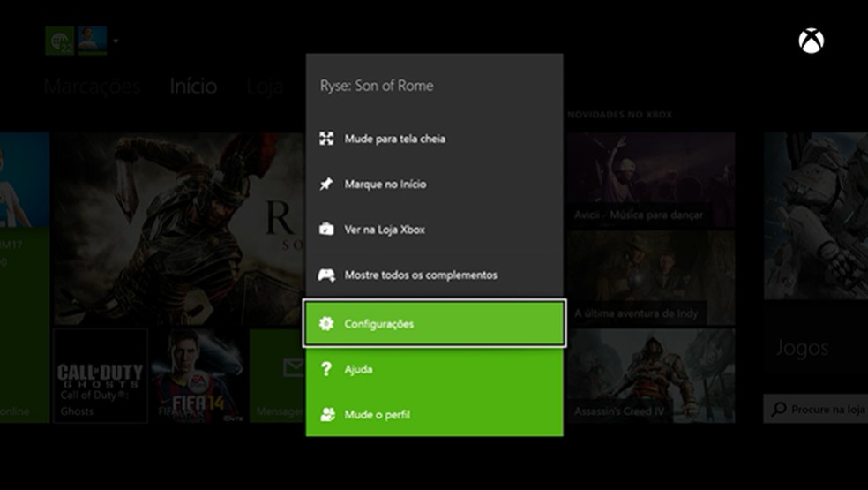Click the Ryse: Son of Rome menu title
Screen dimensions: 868x490
(x=377, y=86)
